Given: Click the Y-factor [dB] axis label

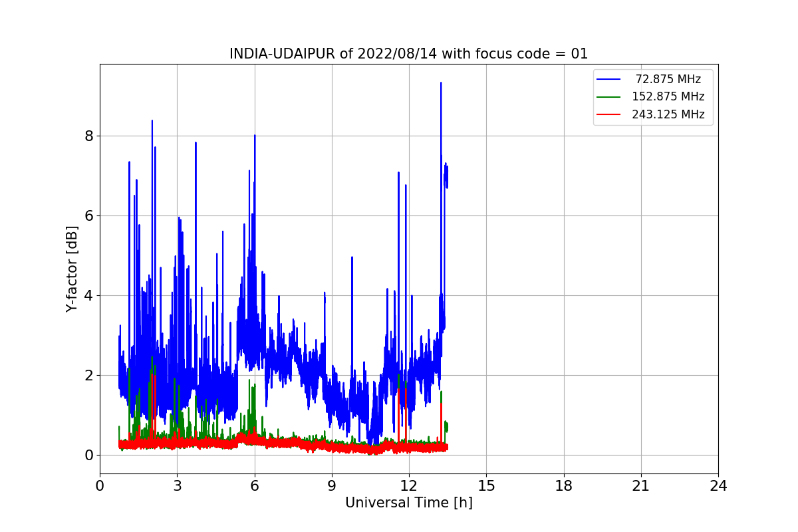Looking at the screenshot, I should pyautogui.click(x=72, y=269).
